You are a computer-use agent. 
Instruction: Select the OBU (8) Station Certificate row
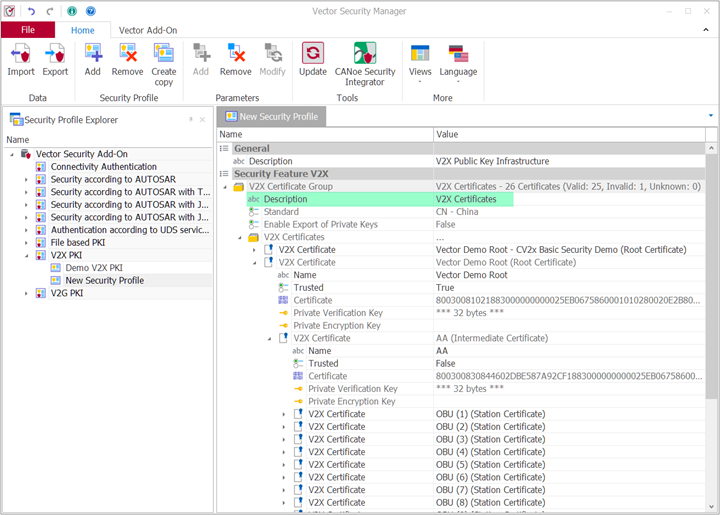(461, 503)
